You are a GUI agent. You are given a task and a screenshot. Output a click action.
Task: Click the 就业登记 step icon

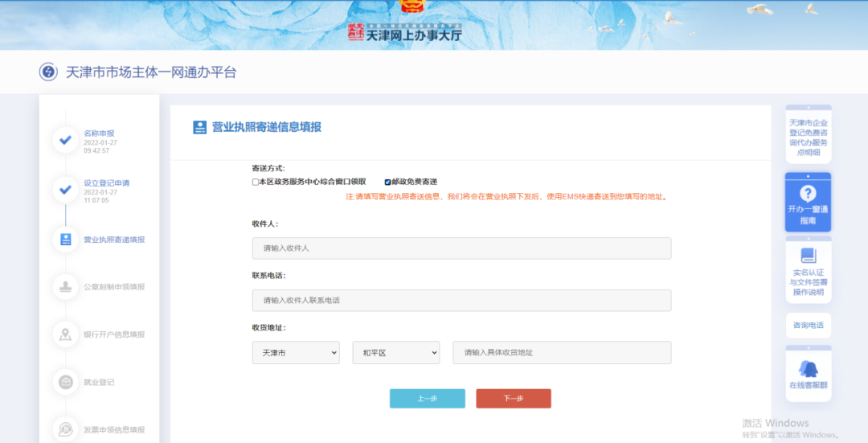65,382
